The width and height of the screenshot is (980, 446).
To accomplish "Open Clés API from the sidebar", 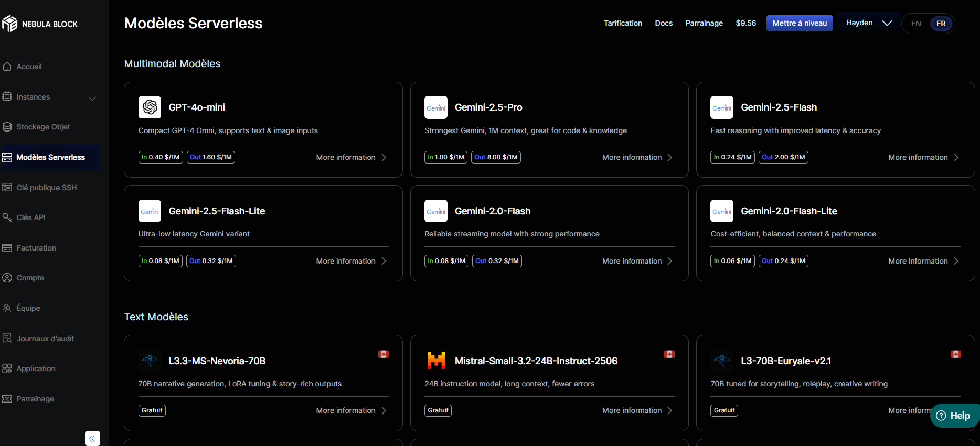I will tap(31, 217).
